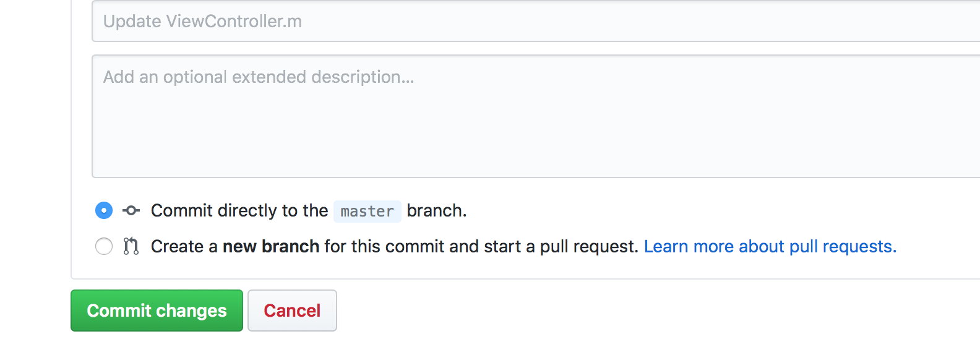Click the word 'branch.' after the master badge
Viewport: 980px width, 360px height.
[x=436, y=211]
